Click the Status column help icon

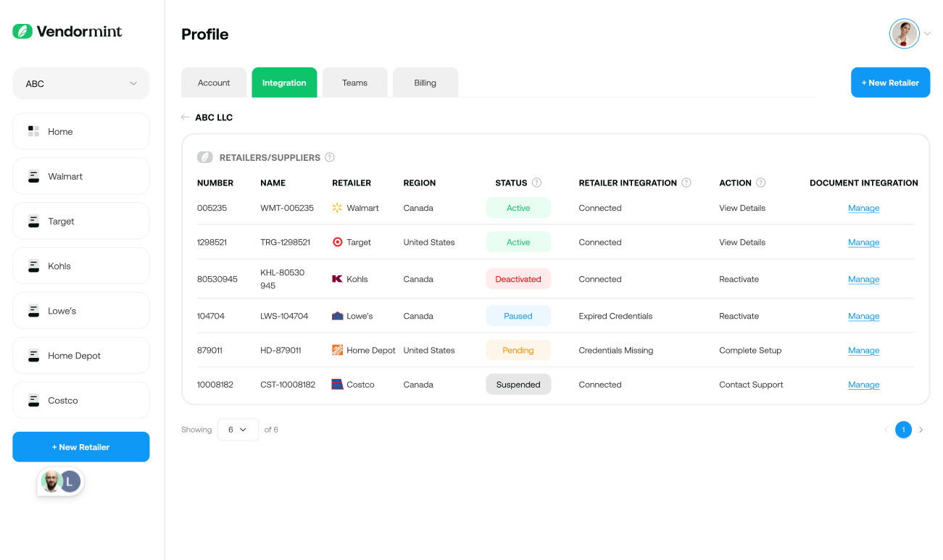(537, 183)
